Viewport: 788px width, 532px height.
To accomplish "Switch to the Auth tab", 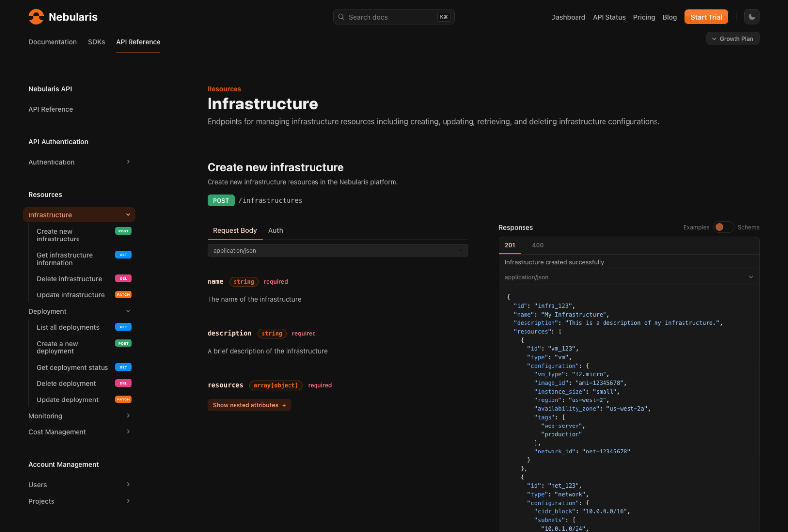I will click(x=276, y=230).
